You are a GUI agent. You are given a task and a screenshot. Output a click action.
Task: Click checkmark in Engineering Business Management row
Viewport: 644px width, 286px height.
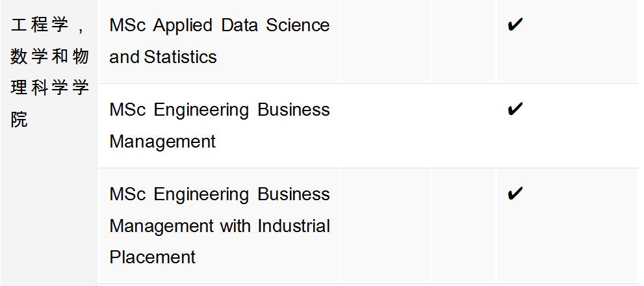pyautogui.click(x=515, y=109)
